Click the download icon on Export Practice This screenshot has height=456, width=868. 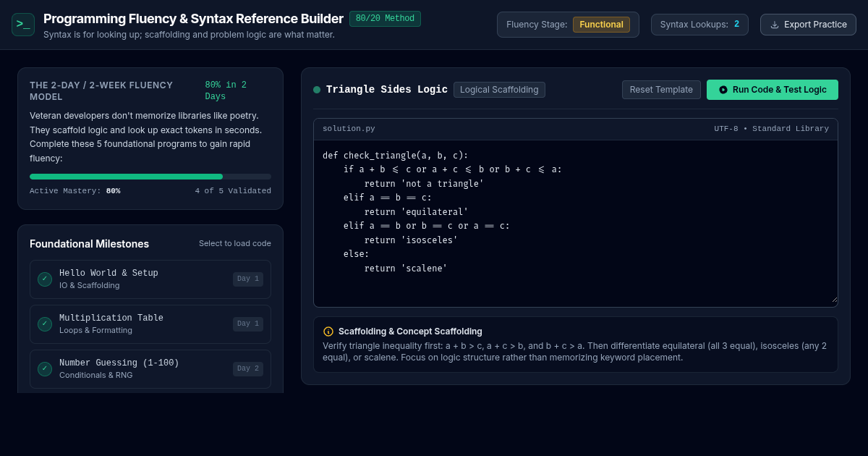click(775, 25)
